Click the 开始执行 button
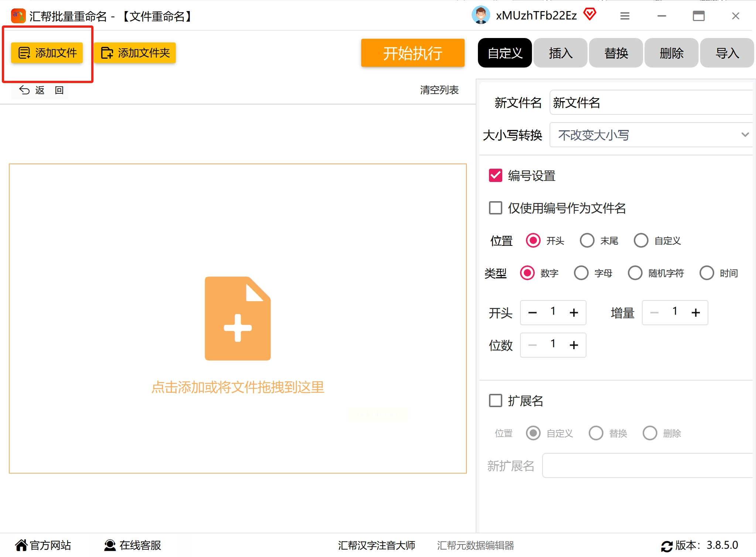756x557 pixels. click(413, 53)
